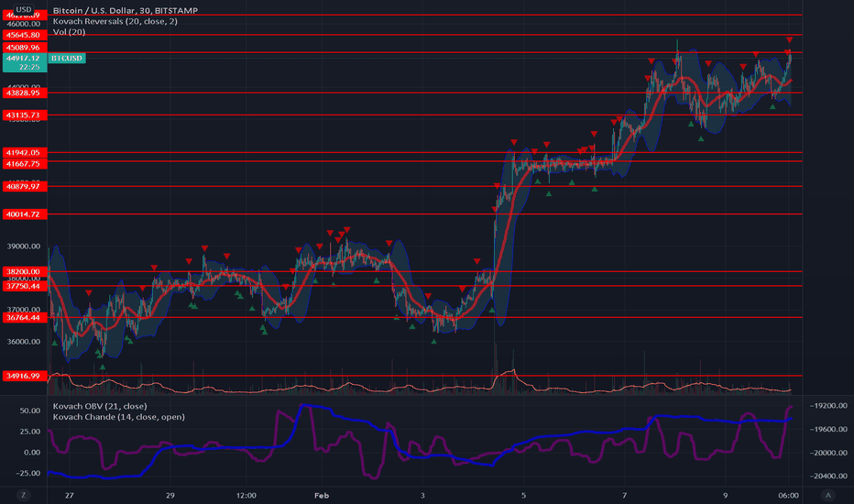
Task: Select the 36764.44 horizontal line label
Action: [25, 318]
